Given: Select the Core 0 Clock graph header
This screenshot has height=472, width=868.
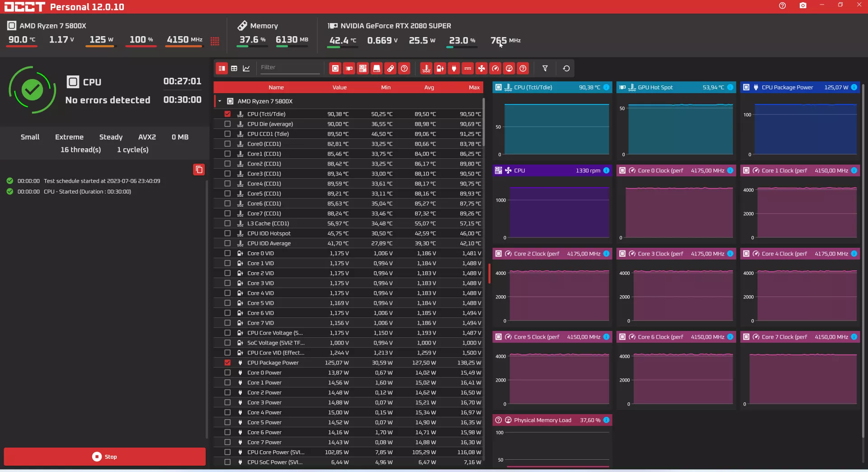Looking at the screenshot, I should coord(677,170).
